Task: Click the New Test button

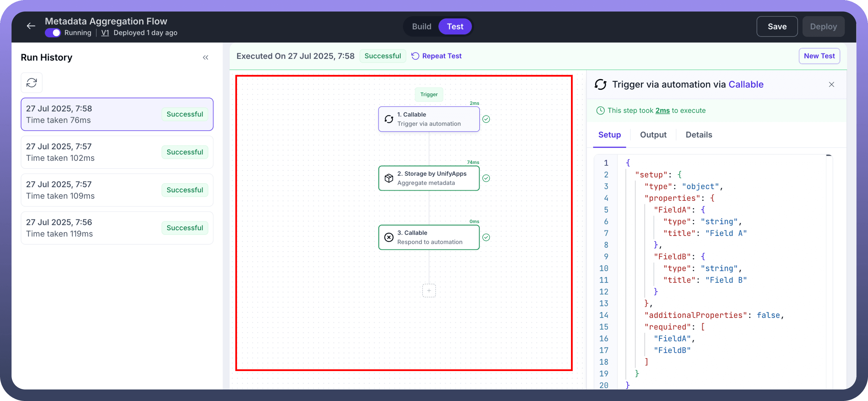Action: pos(819,56)
